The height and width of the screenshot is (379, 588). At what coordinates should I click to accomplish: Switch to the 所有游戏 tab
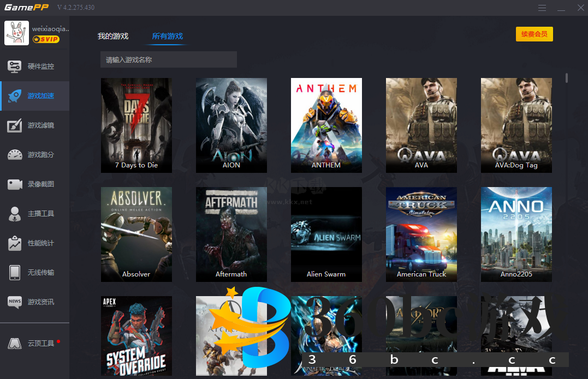point(168,37)
